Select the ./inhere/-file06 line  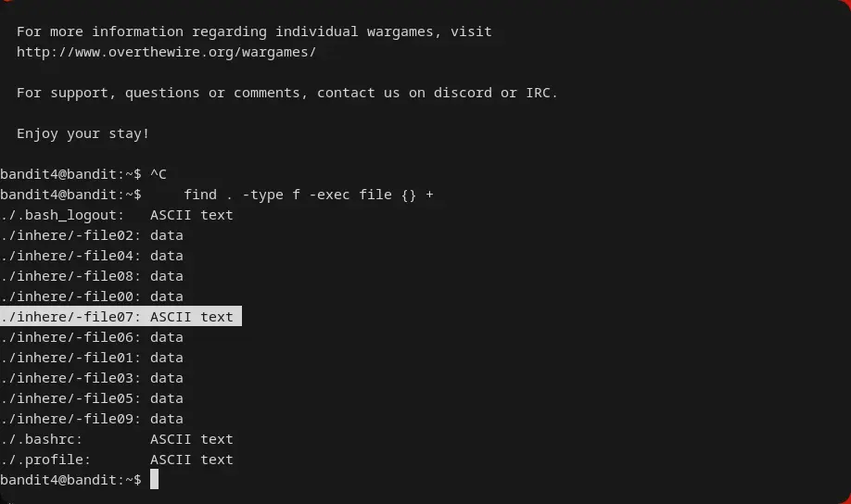point(92,337)
